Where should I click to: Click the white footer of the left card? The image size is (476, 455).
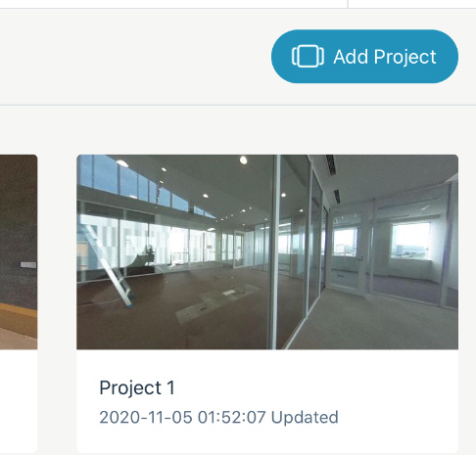[19, 401]
